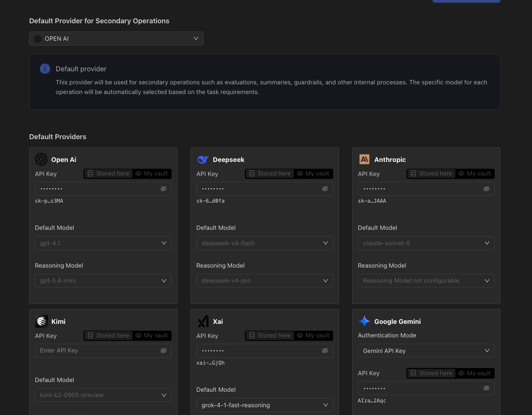Select Stored here for Anthropic API key
532x415 pixels.
431,174
